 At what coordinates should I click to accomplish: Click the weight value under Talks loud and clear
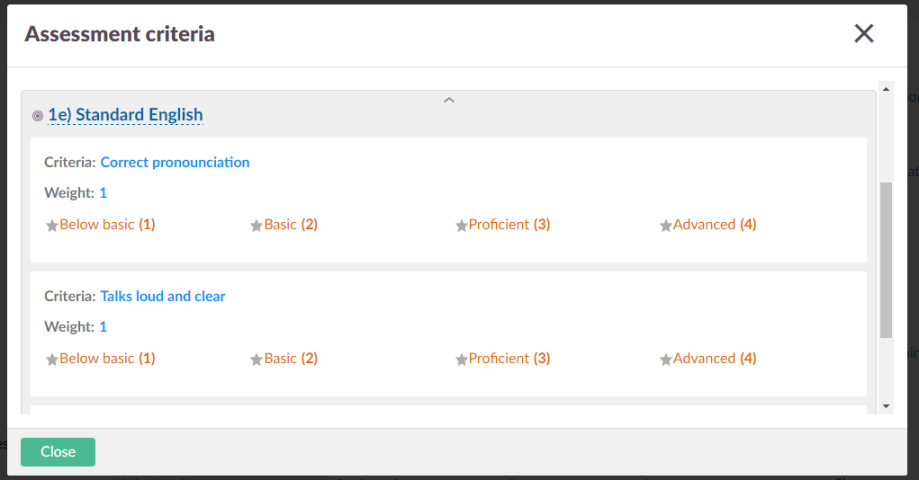pyautogui.click(x=103, y=326)
